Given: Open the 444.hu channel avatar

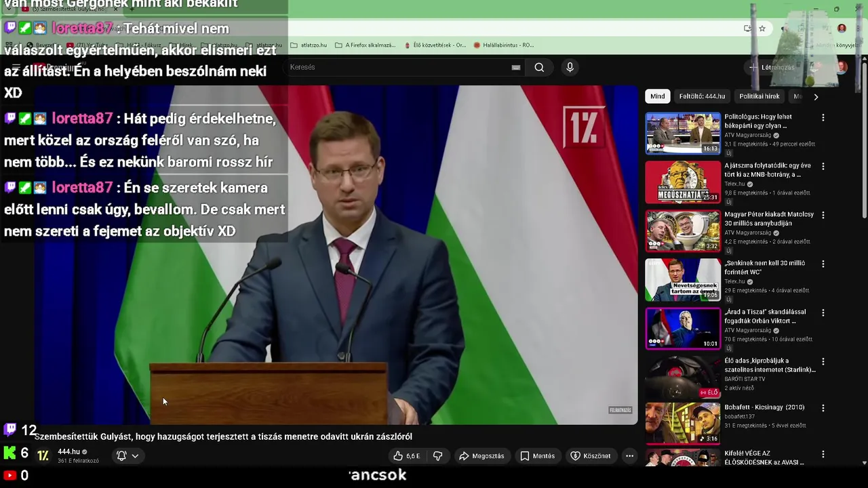Looking at the screenshot, I should (43, 456).
